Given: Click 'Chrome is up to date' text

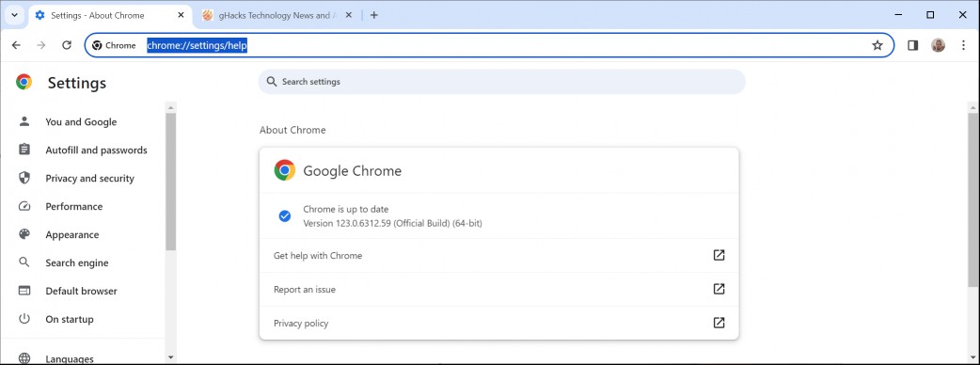Looking at the screenshot, I should [345, 210].
